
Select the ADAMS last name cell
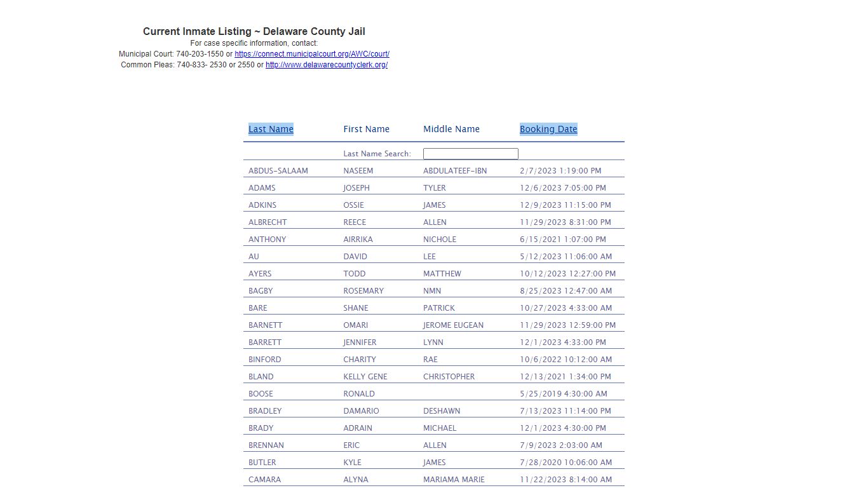(x=262, y=188)
